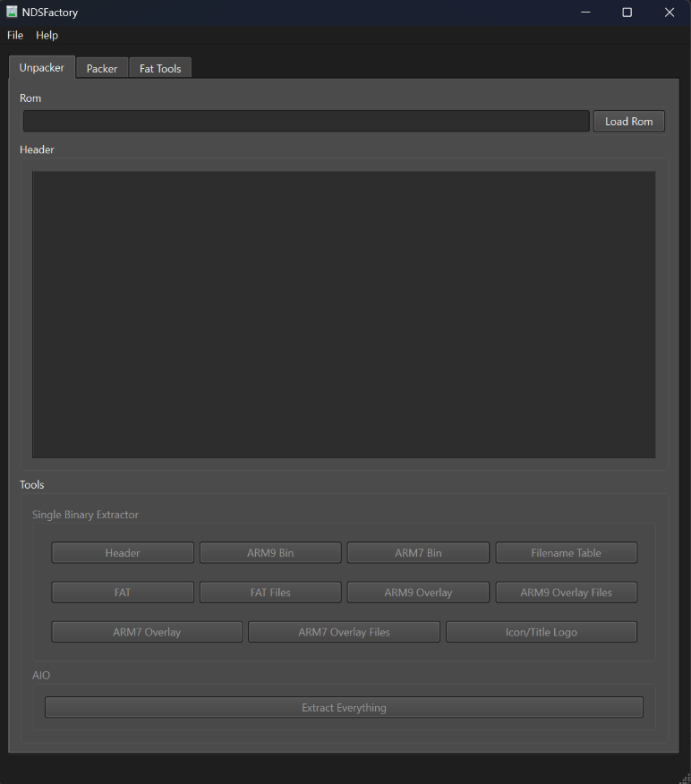Switch to the Packer tab
This screenshot has height=784, width=691.
pos(102,68)
